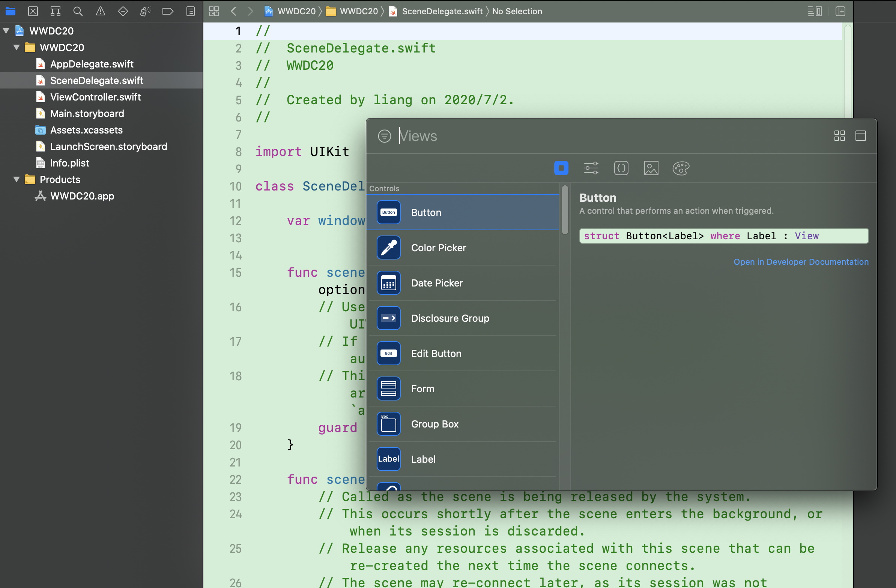Open the Symbol navigator
This screenshot has width=896, height=588.
(x=55, y=11)
